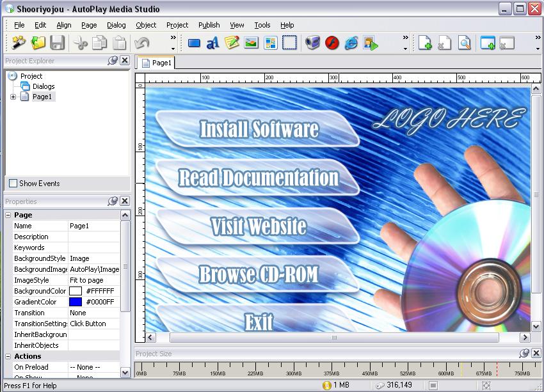Click the canvas horizontal scrollbar thumb
This screenshot has height=392, width=544.
pos(334,337)
